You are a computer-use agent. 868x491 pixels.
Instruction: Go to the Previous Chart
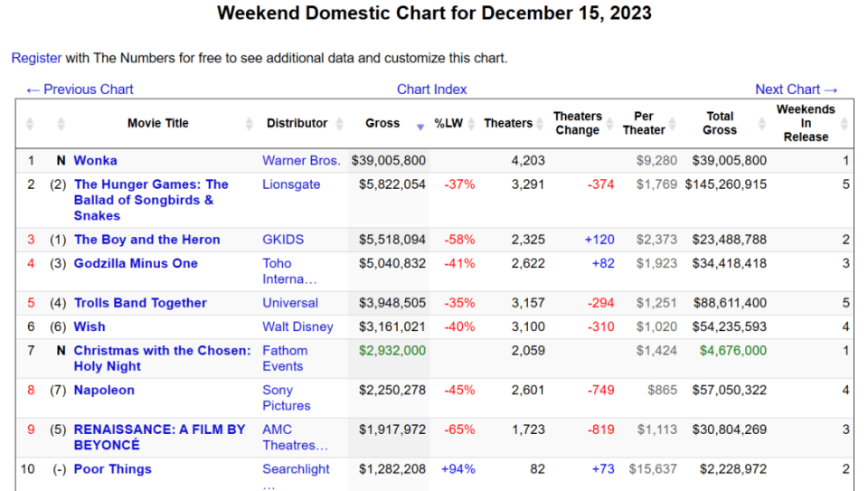(x=80, y=90)
